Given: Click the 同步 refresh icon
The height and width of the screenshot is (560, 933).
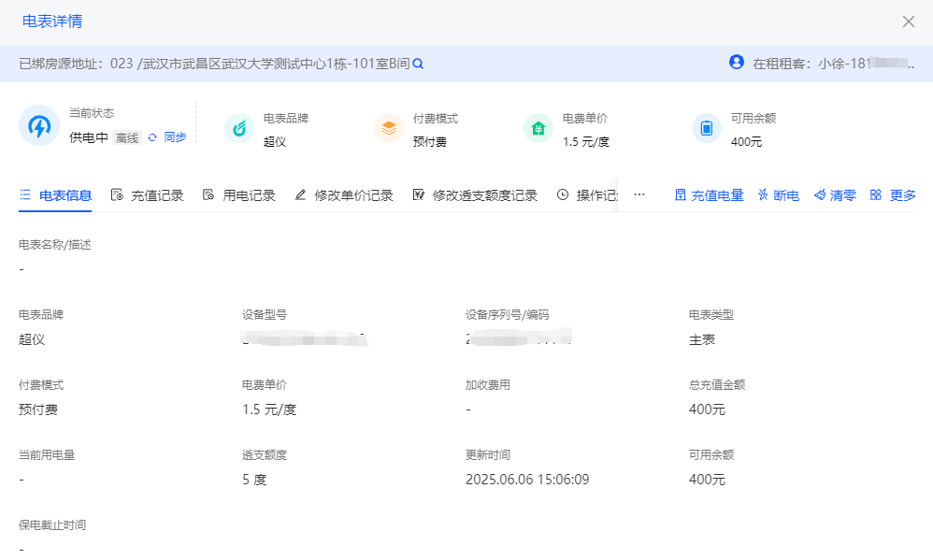Looking at the screenshot, I should 152,137.
